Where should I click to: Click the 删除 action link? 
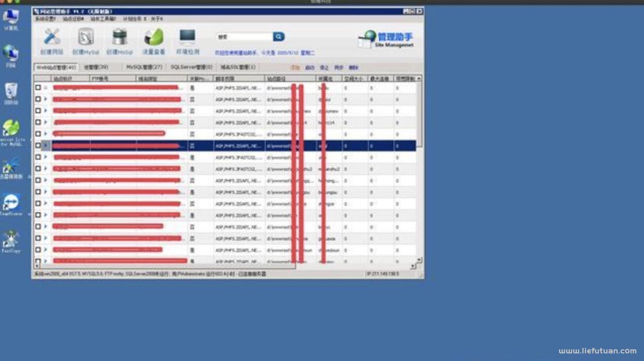point(353,67)
